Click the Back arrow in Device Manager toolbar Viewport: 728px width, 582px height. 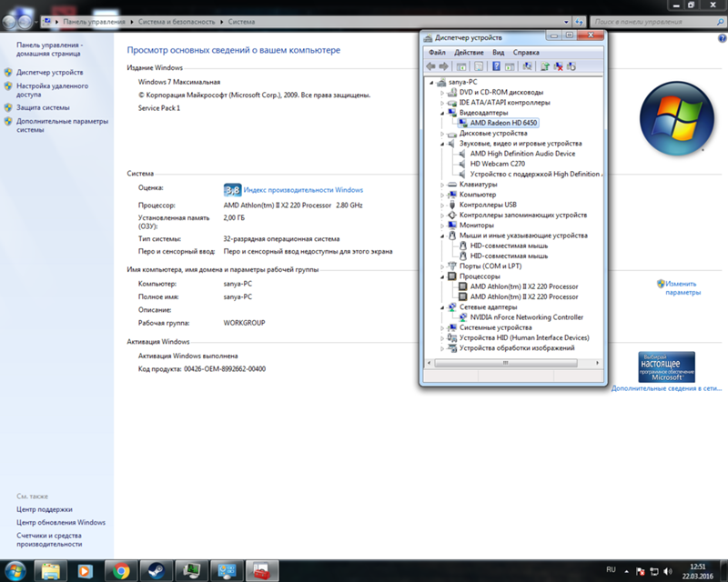[430, 66]
